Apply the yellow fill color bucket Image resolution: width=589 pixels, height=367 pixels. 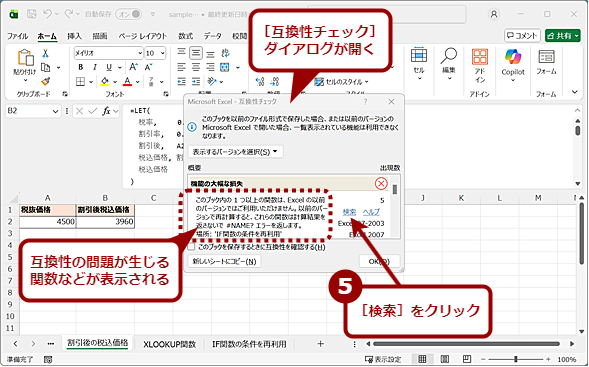(x=104, y=82)
